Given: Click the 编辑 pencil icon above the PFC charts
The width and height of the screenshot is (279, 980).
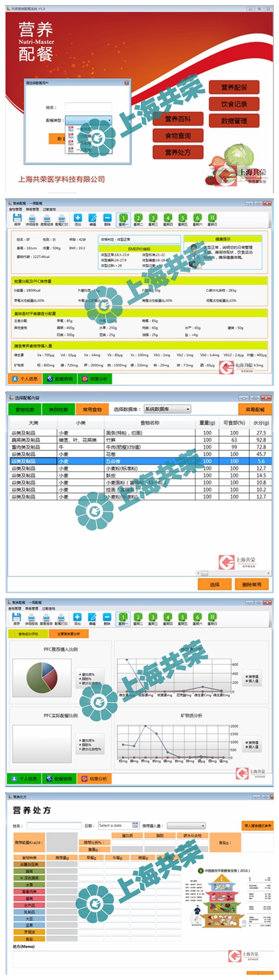Looking at the screenshot, I should [x=93, y=618].
